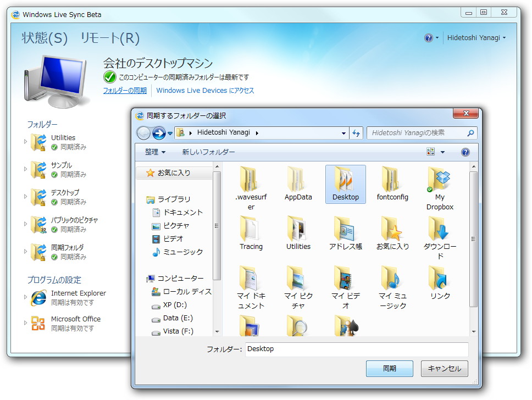Select the Utilities folder in dialog

point(297,229)
